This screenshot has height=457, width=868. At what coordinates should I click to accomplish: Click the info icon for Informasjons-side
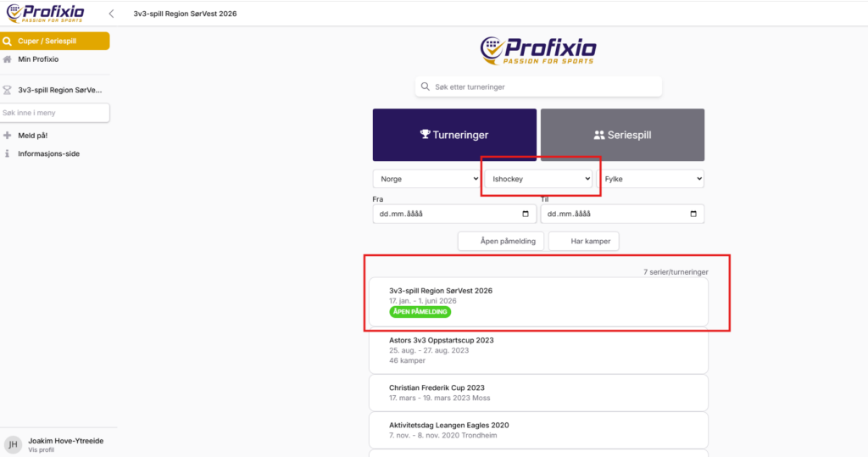click(x=8, y=153)
